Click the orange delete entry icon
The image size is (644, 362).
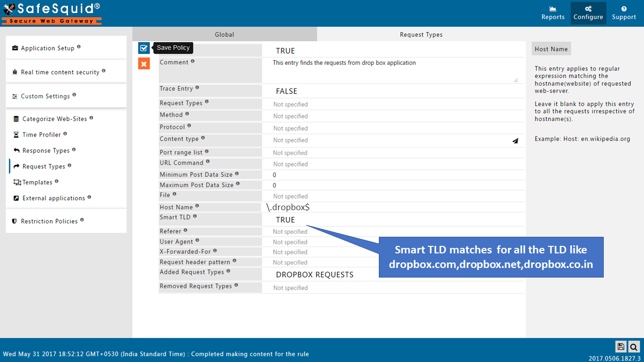[x=144, y=63]
